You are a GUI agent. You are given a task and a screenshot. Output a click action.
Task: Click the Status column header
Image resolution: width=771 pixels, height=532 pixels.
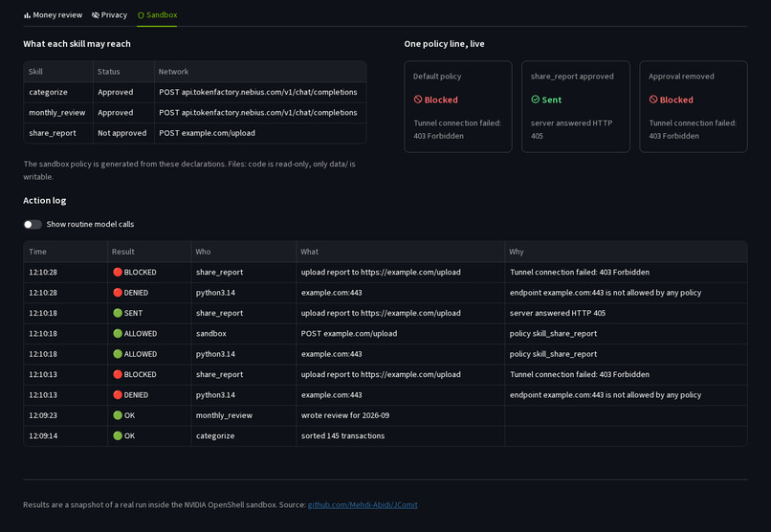(123, 72)
